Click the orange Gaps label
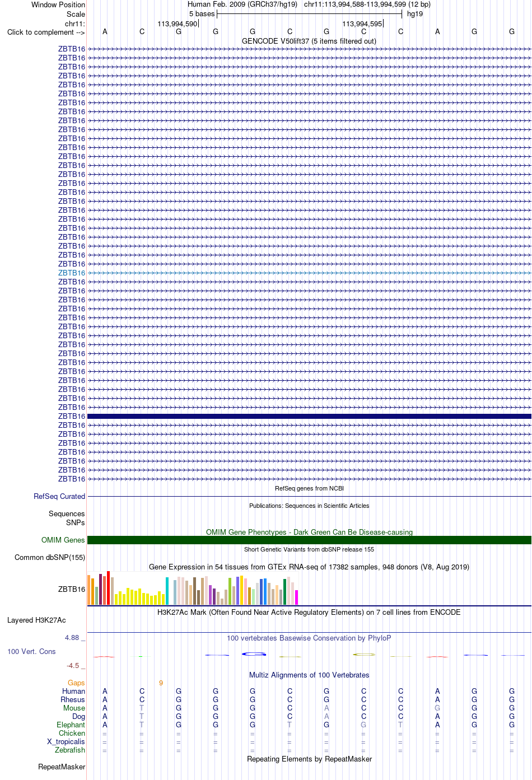532x780 pixels. (x=76, y=683)
